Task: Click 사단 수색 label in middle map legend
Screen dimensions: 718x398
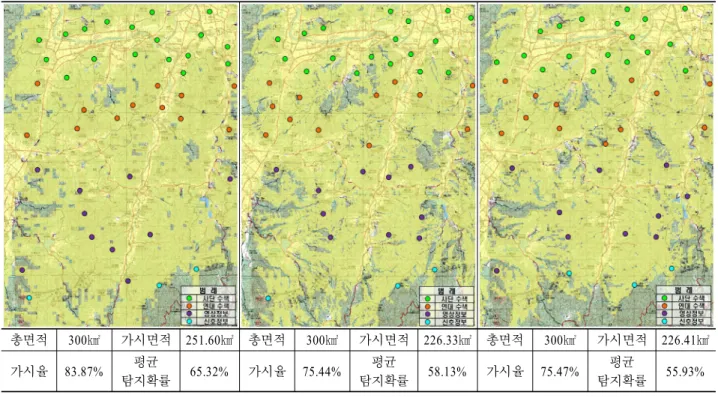Action: (x=454, y=299)
